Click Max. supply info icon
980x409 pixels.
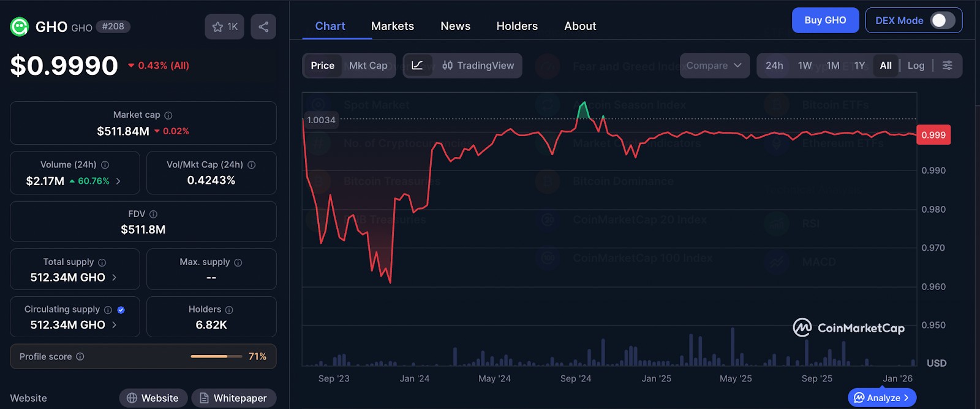tap(238, 262)
